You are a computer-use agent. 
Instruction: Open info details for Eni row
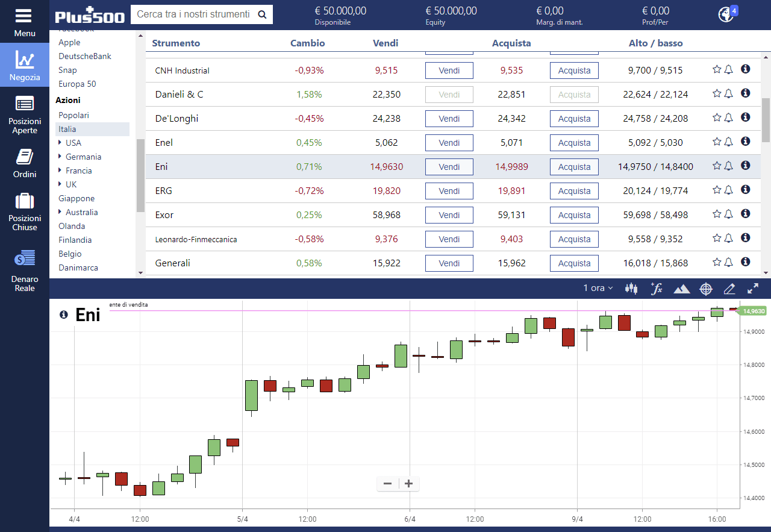coord(745,165)
